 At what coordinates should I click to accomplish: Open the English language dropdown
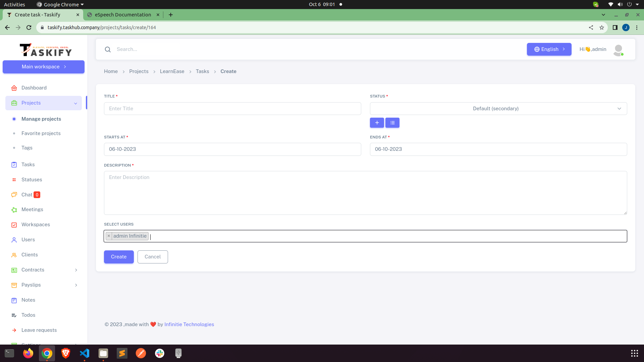click(549, 49)
